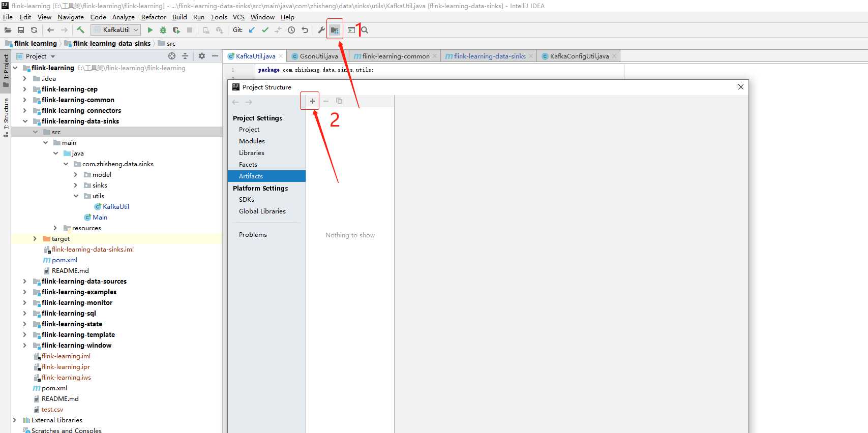Open the VCS menu
Screen dimensions: 868x433
pyautogui.click(x=238, y=17)
